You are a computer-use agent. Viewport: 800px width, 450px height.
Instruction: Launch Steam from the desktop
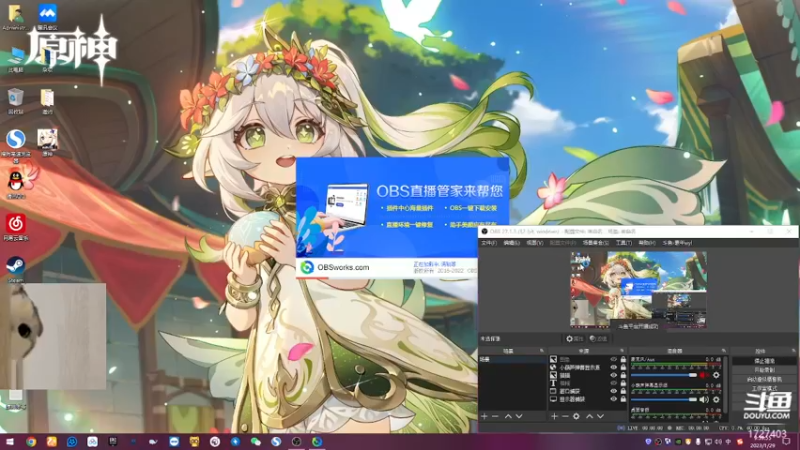[15, 269]
